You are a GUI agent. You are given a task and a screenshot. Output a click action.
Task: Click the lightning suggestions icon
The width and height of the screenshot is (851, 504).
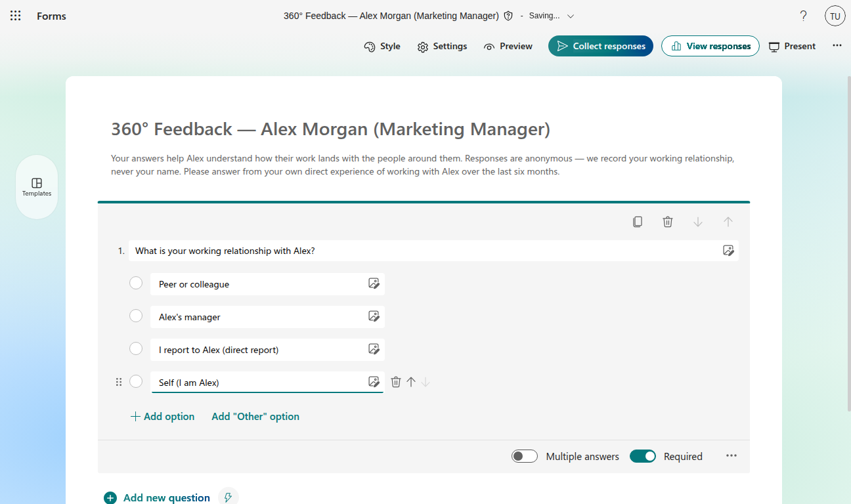[x=228, y=497]
